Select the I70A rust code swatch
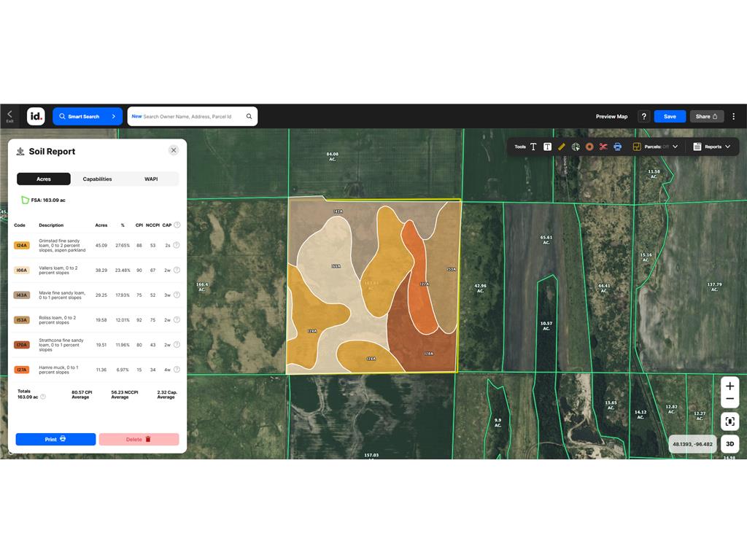Image resolution: width=747 pixels, height=560 pixels. click(22, 344)
